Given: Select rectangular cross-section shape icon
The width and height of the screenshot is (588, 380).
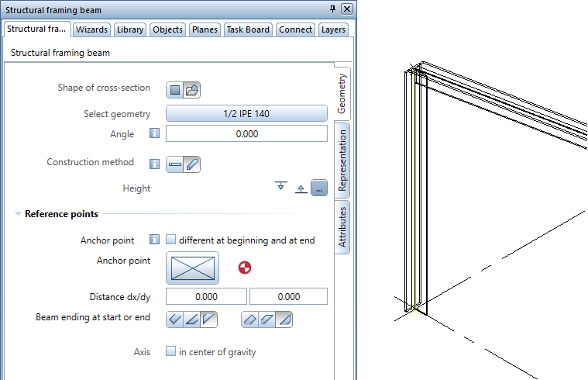Looking at the screenshot, I should [x=175, y=90].
